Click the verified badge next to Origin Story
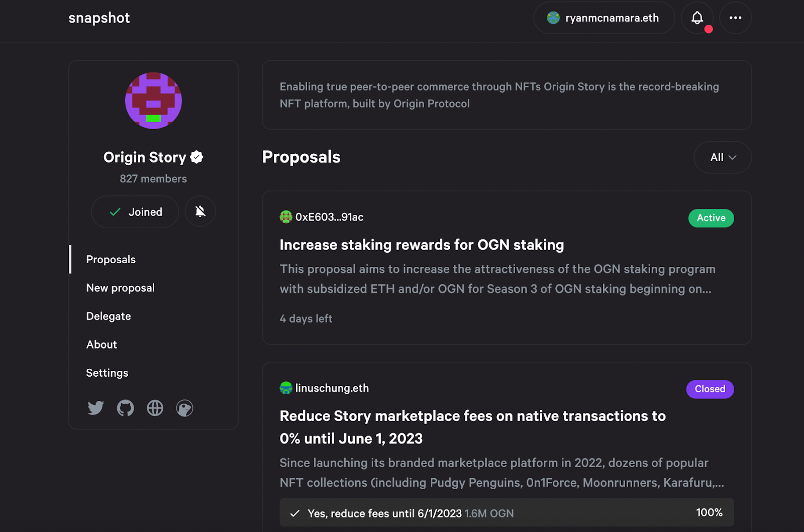 (x=196, y=157)
